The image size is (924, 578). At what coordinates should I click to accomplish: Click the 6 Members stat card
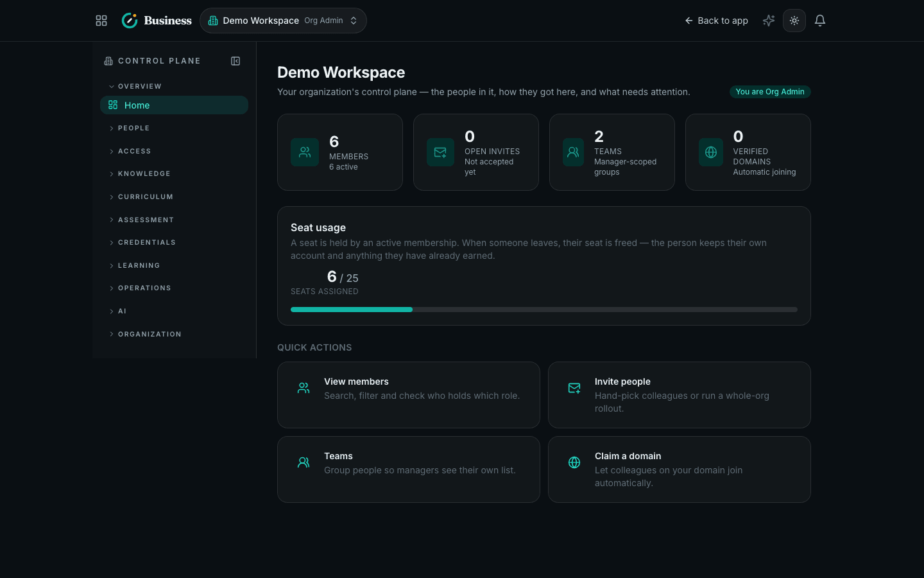coord(340,152)
